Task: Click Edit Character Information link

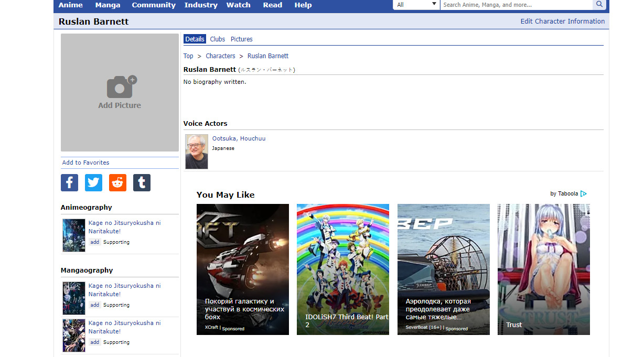Action: coord(562,21)
